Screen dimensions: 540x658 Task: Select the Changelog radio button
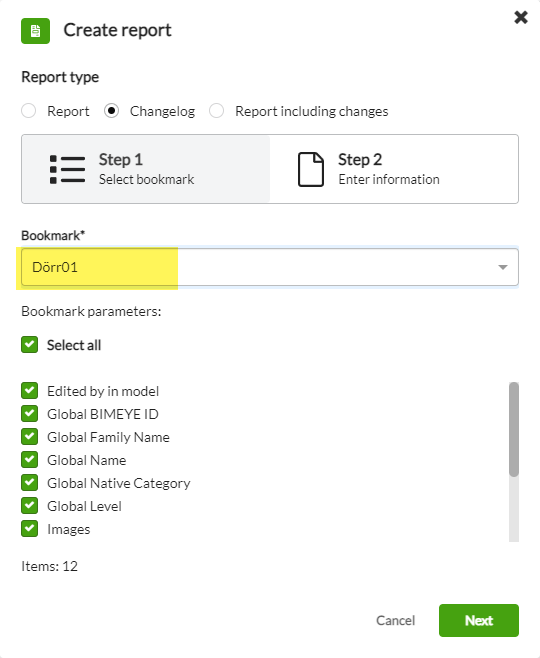click(x=111, y=111)
